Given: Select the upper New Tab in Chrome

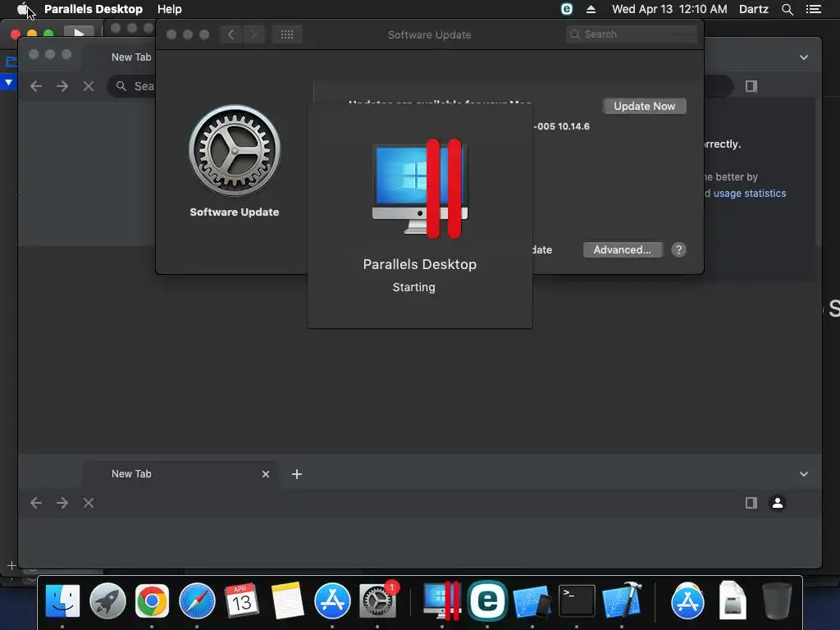Looking at the screenshot, I should [x=130, y=57].
